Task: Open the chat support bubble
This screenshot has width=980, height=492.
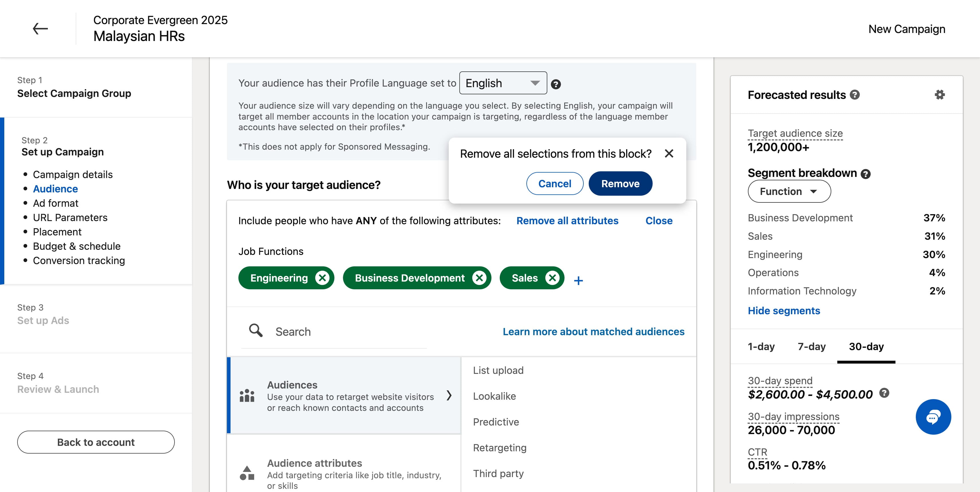Action: [x=933, y=417]
